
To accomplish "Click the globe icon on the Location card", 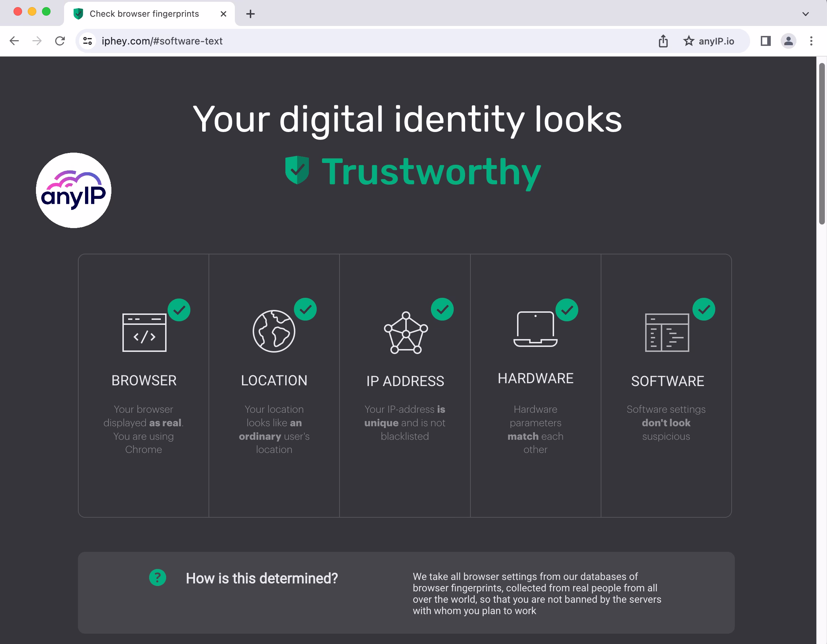I will (274, 331).
